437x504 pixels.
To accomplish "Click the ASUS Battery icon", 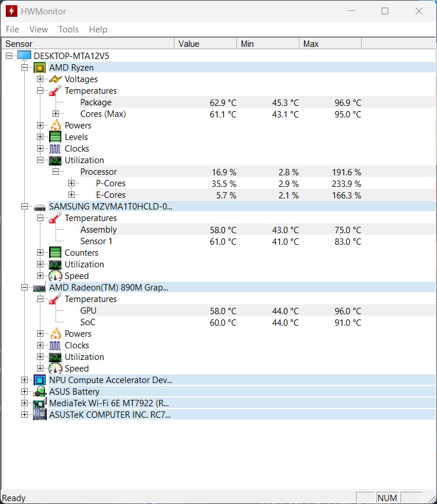I will (39, 392).
